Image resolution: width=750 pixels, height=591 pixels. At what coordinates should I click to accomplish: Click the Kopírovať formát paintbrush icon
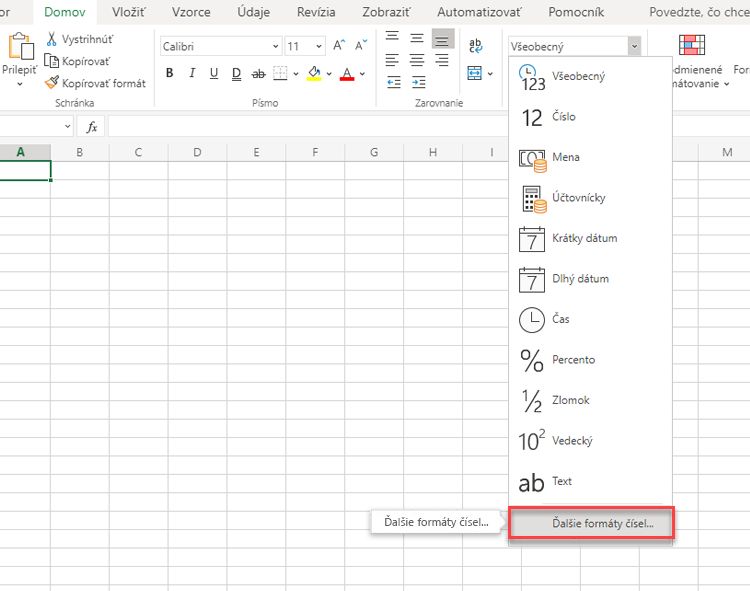click(x=52, y=82)
